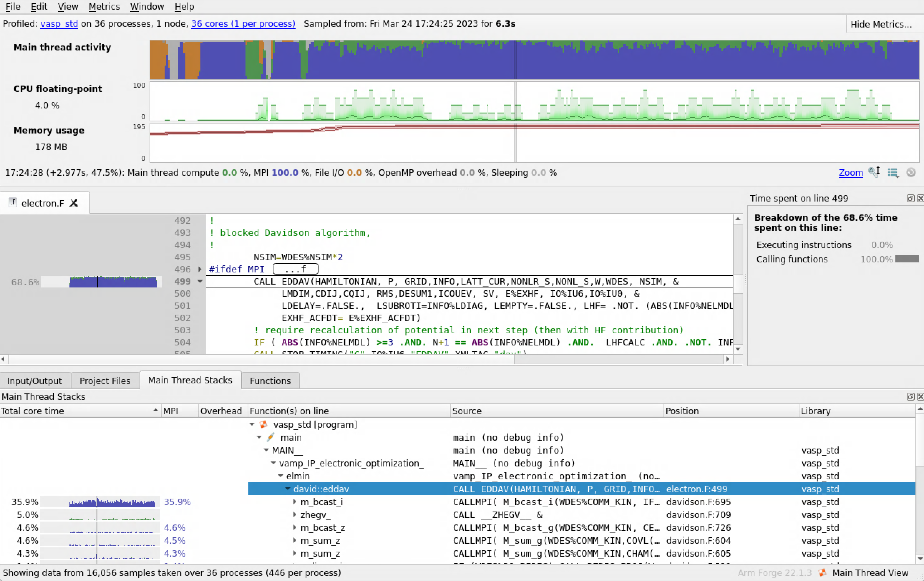Click the Hide Metrics button
Screen dimensions: 924x581
[x=881, y=24]
